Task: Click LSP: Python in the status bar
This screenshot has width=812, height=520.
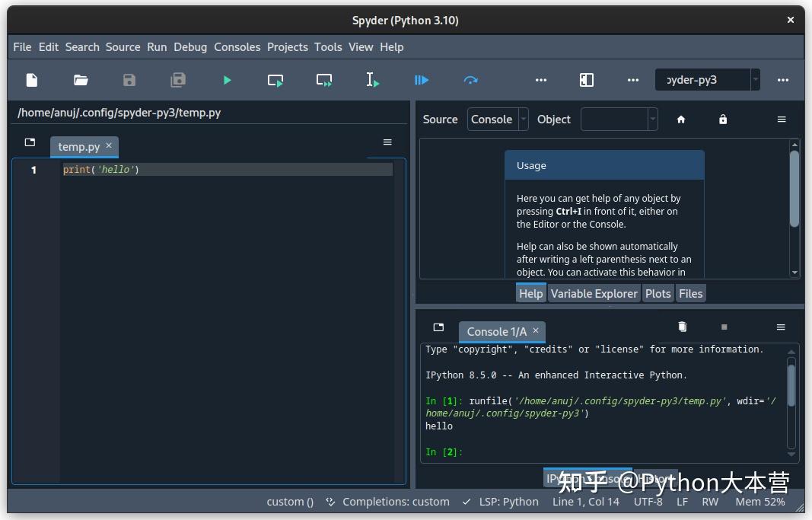Action: (507, 502)
